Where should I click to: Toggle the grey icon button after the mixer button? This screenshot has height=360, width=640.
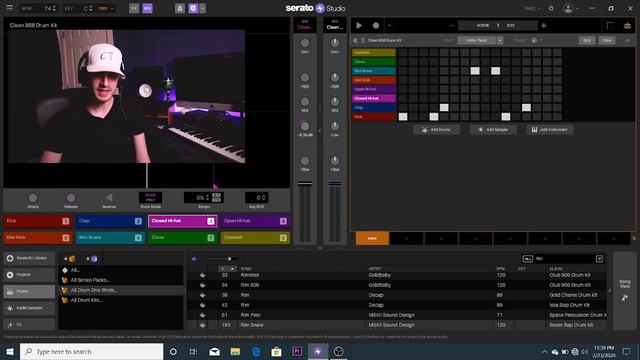(180, 8)
